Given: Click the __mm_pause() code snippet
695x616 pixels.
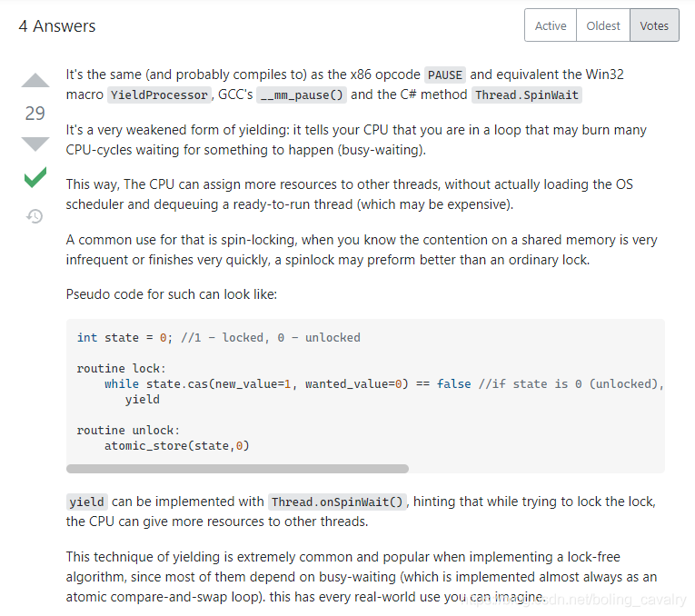Looking at the screenshot, I should pyautogui.click(x=302, y=94).
